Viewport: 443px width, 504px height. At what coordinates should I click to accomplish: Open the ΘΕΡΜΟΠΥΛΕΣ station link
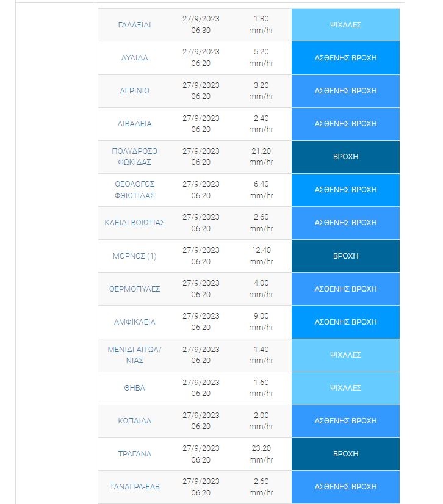[134, 289]
